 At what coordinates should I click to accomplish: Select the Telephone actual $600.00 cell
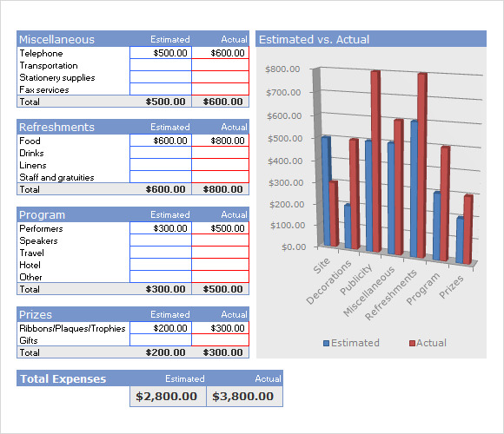tap(221, 53)
